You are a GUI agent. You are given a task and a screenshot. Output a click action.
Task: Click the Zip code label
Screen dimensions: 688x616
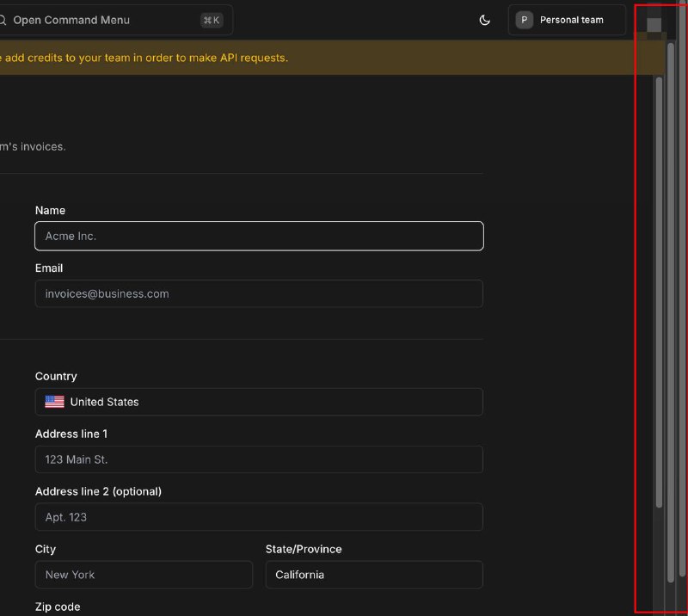58,607
